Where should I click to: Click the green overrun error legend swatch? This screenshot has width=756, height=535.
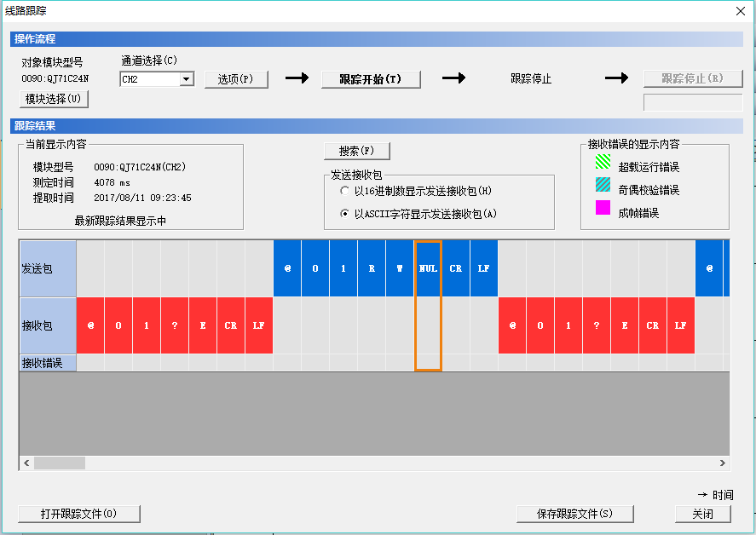[603, 161]
